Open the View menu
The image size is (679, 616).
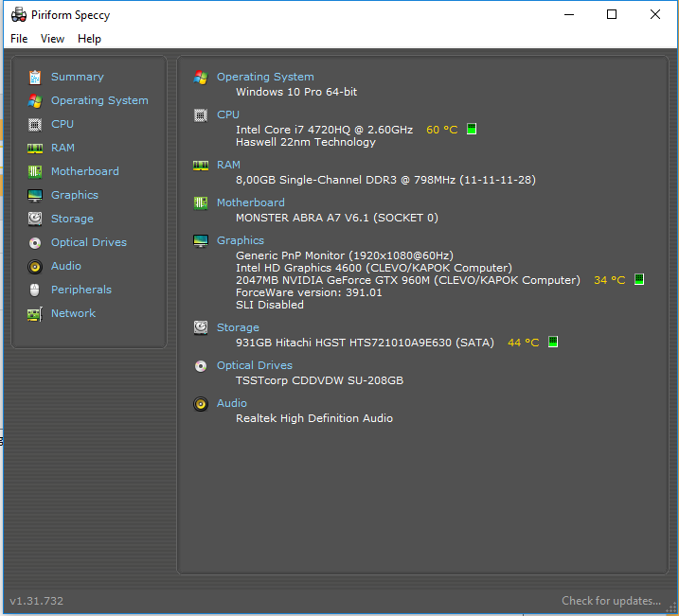(52, 39)
